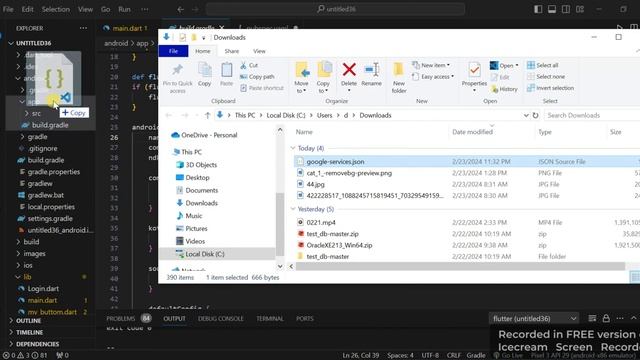Click Edit in the Open group
The height and width of the screenshot is (360, 640).
(500, 77)
